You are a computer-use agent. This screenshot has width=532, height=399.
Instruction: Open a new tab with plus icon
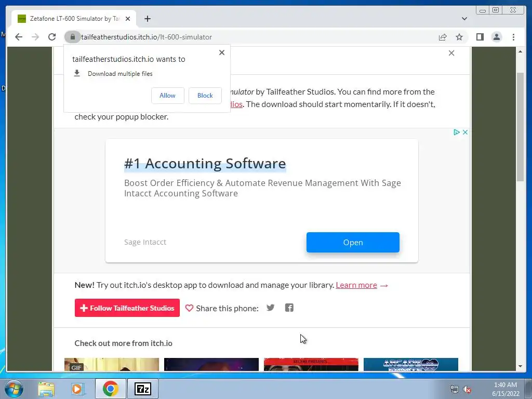click(147, 19)
